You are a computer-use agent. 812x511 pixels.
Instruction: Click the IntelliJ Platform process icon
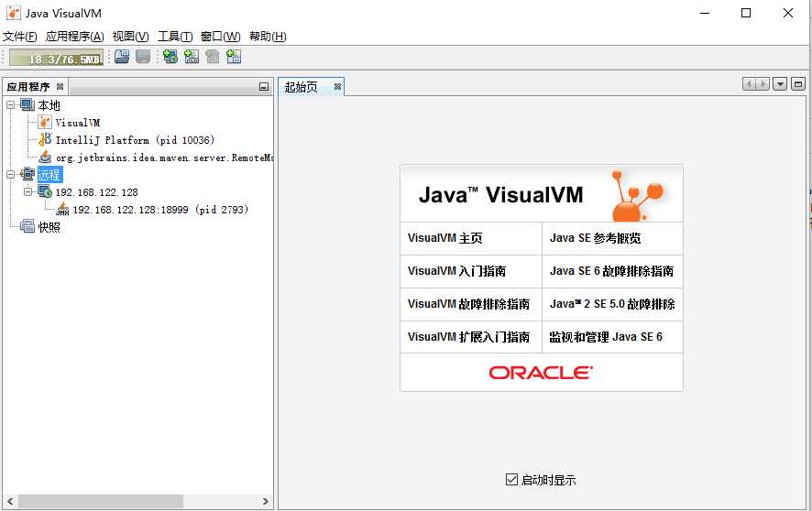click(x=45, y=139)
